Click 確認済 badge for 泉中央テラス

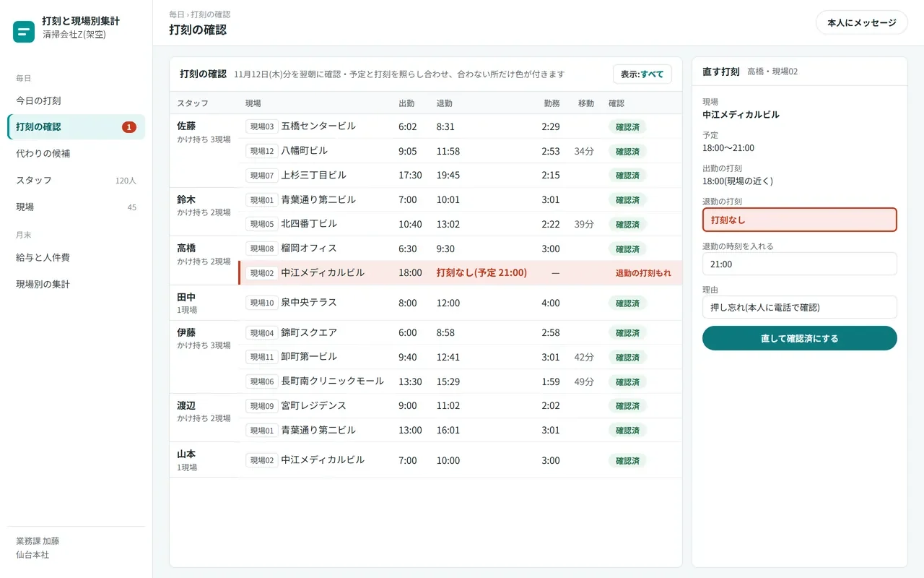pos(627,303)
